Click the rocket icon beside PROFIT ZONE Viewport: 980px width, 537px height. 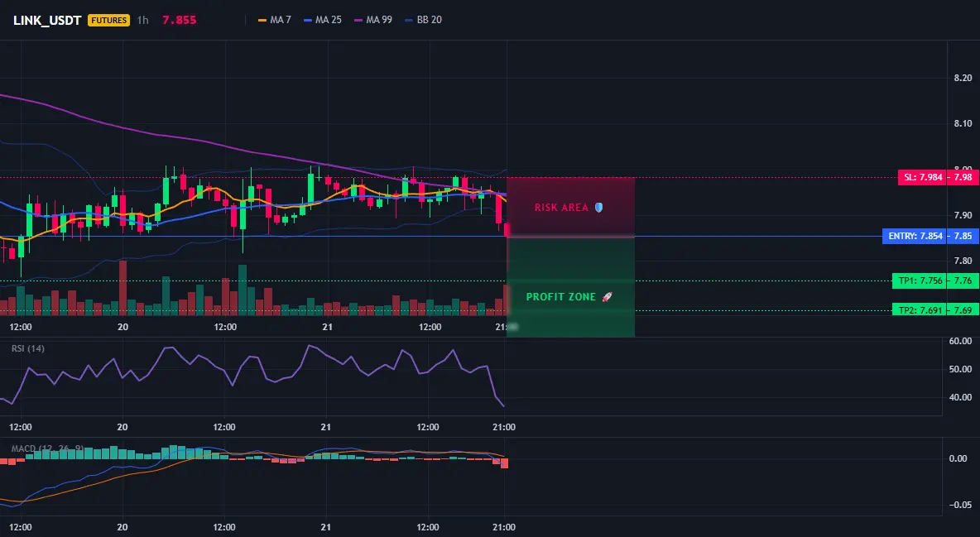(607, 296)
